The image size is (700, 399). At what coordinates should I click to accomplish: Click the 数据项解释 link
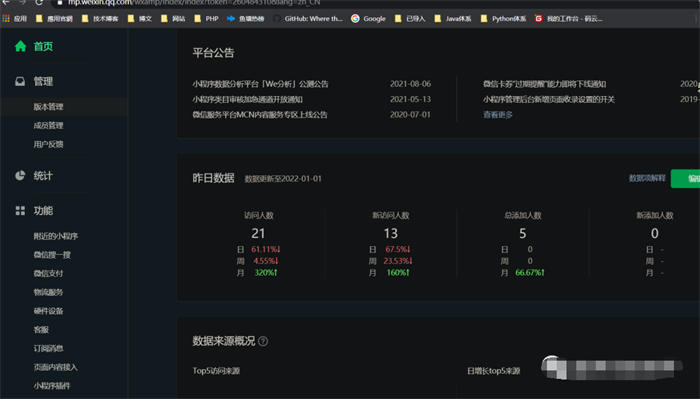click(x=647, y=178)
